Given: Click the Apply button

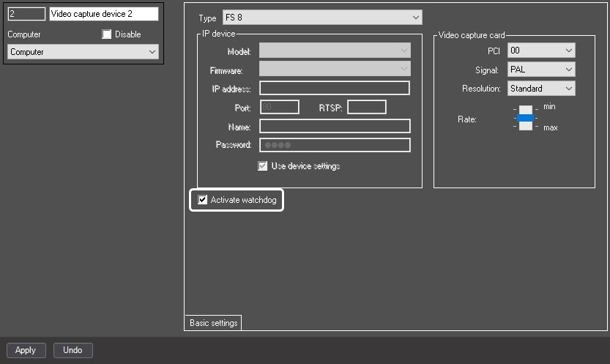Looking at the screenshot, I should 26,350.
